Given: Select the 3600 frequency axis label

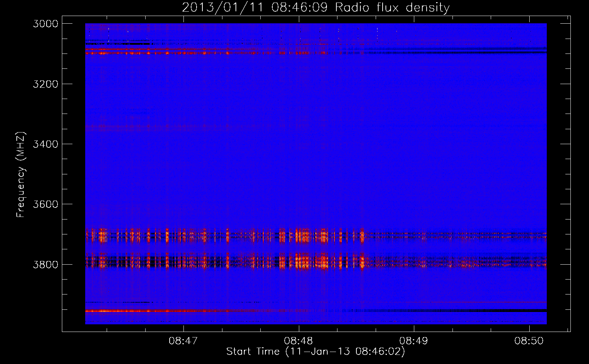Looking at the screenshot, I should [x=46, y=204].
